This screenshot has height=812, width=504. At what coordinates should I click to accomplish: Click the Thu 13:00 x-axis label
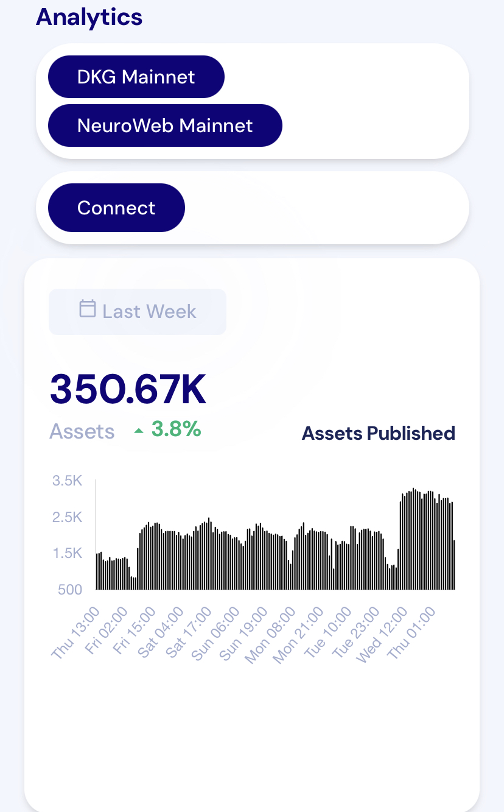click(75, 634)
